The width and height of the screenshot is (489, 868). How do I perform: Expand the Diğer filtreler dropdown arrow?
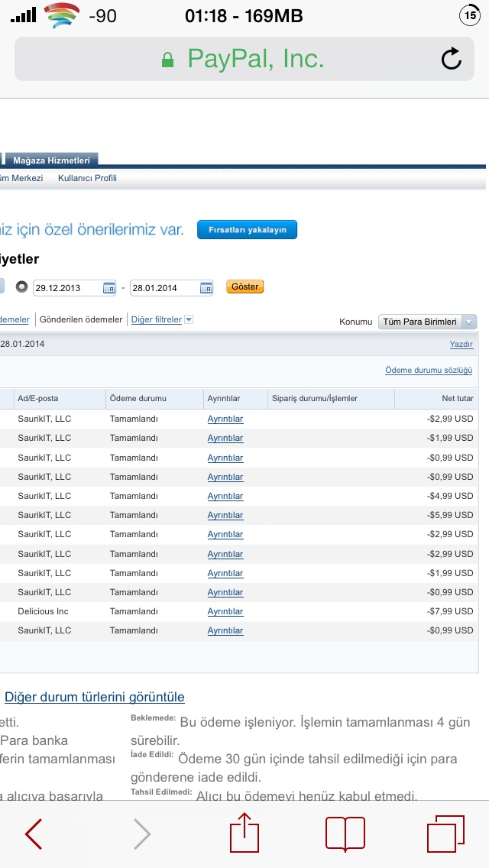coord(188,319)
